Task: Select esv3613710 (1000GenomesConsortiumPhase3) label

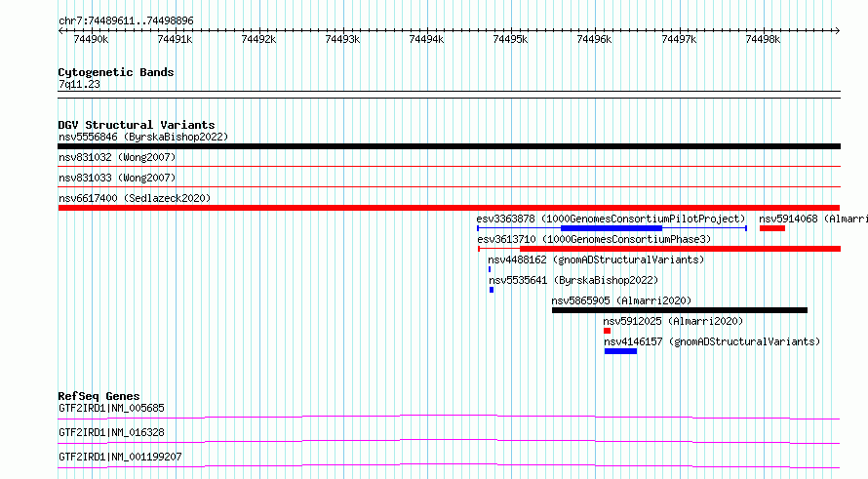Action: click(594, 239)
